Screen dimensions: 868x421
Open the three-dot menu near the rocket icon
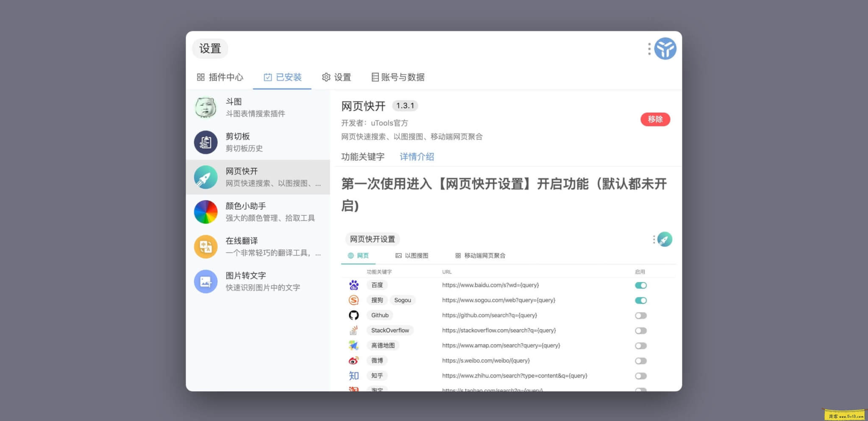click(653, 239)
